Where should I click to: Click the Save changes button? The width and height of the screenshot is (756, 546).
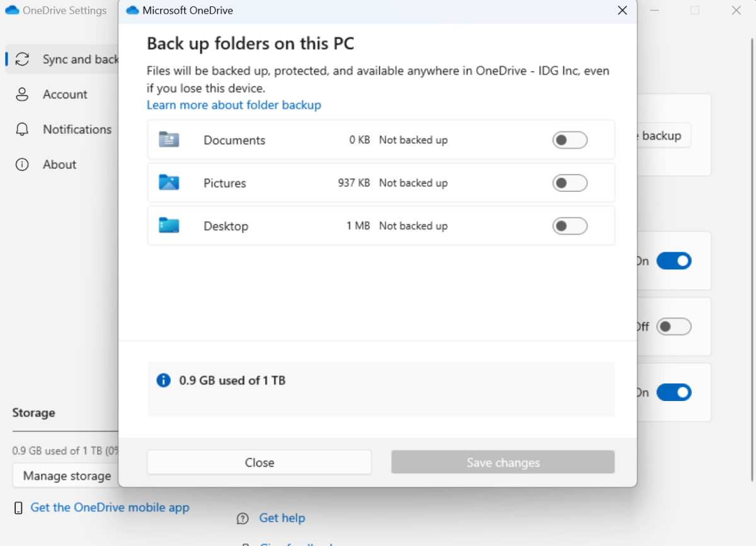coord(502,462)
